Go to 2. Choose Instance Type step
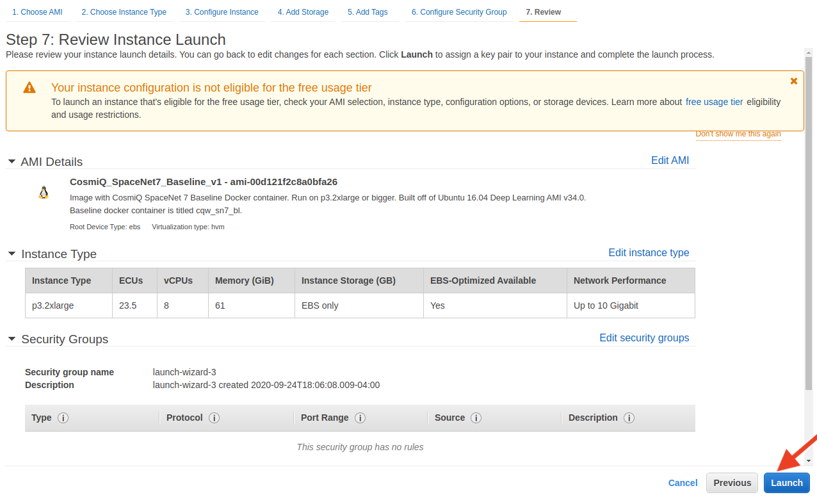817x504 pixels. coord(124,12)
